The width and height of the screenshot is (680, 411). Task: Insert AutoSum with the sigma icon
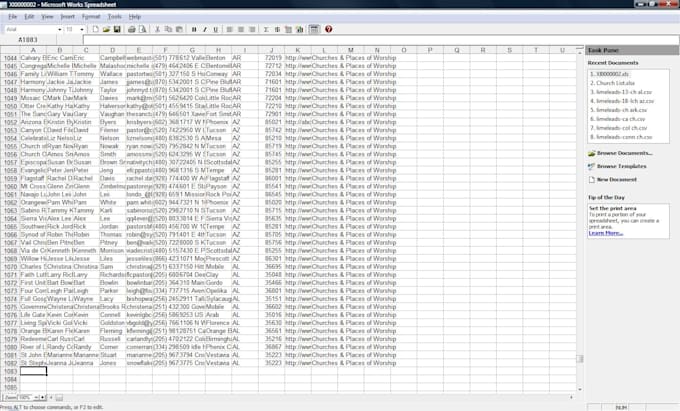266,29
